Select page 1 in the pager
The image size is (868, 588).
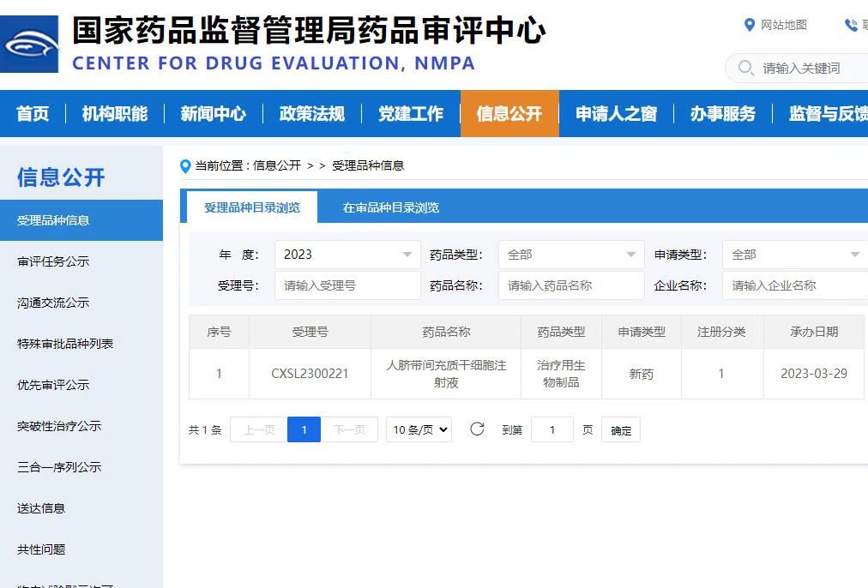[x=304, y=429]
